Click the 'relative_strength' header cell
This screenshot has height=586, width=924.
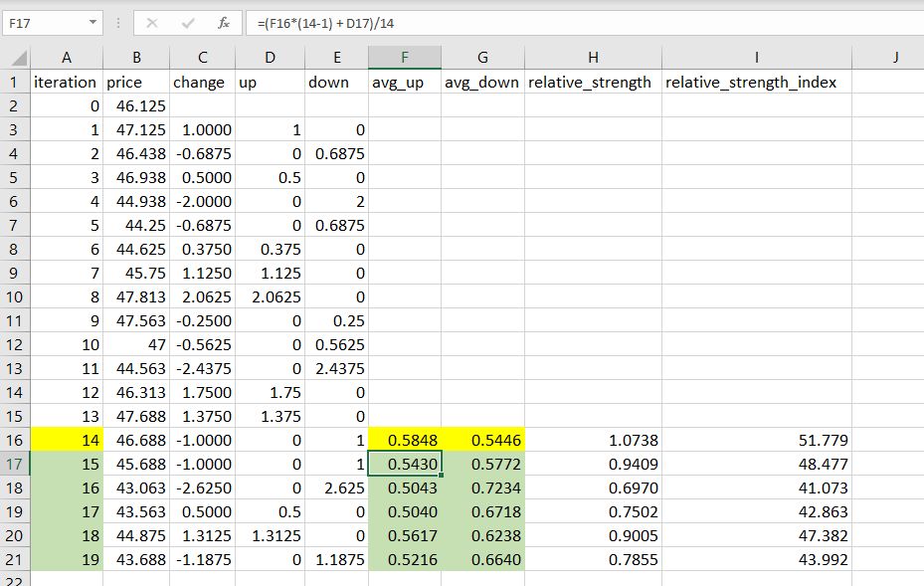click(x=593, y=82)
